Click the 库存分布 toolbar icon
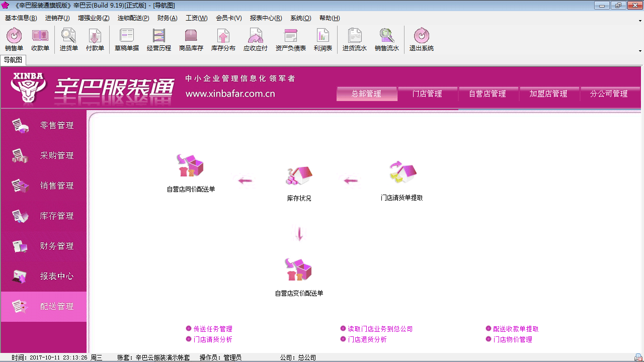Screen dimensions: 644x362 tap(223, 40)
